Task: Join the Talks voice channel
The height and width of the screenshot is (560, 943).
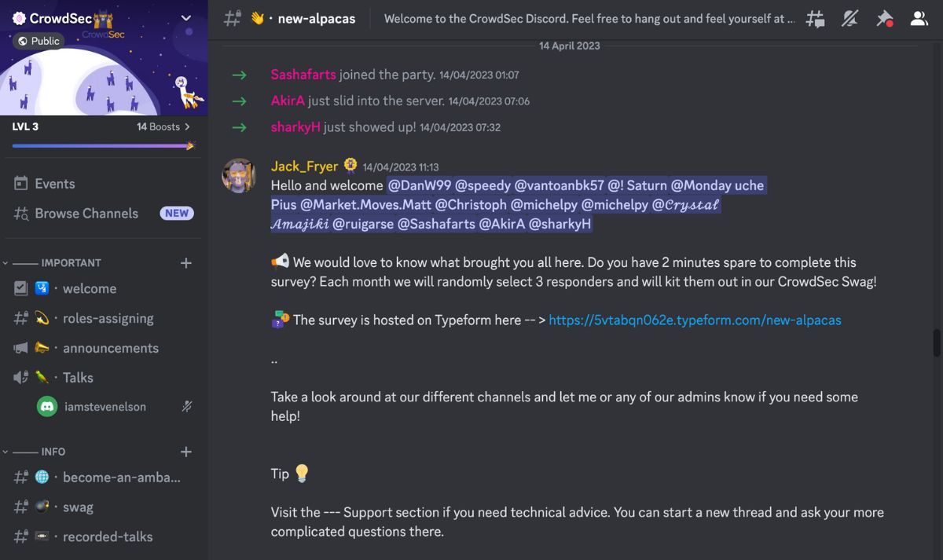Action: (78, 378)
